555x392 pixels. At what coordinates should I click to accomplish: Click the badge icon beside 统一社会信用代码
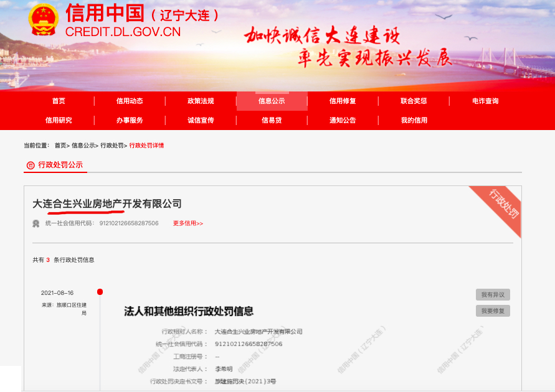(x=36, y=223)
